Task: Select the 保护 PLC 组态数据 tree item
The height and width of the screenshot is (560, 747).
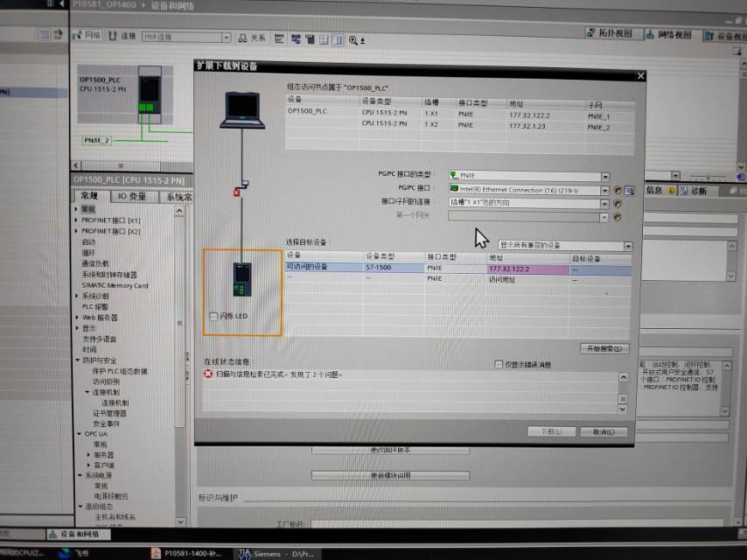Action: pos(120,371)
